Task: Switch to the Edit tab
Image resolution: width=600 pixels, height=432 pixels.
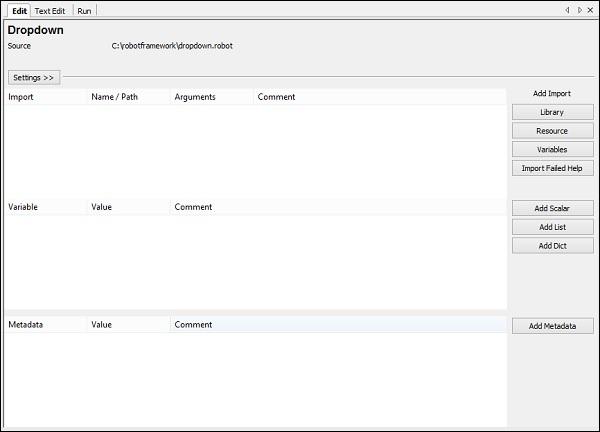Action: click(19, 11)
